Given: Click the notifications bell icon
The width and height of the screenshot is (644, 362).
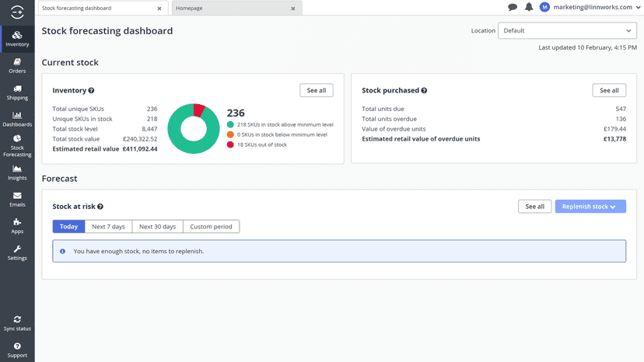Looking at the screenshot, I should (x=529, y=7).
